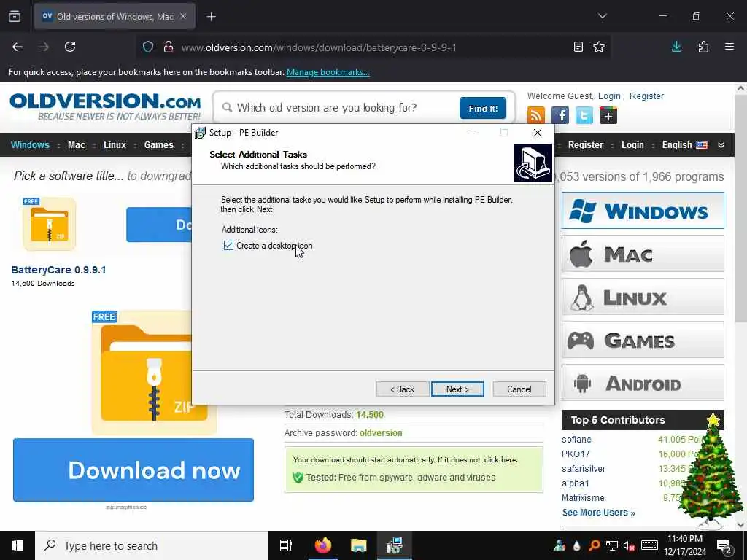Open File Explorer from the taskbar

[x=358, y=545]
